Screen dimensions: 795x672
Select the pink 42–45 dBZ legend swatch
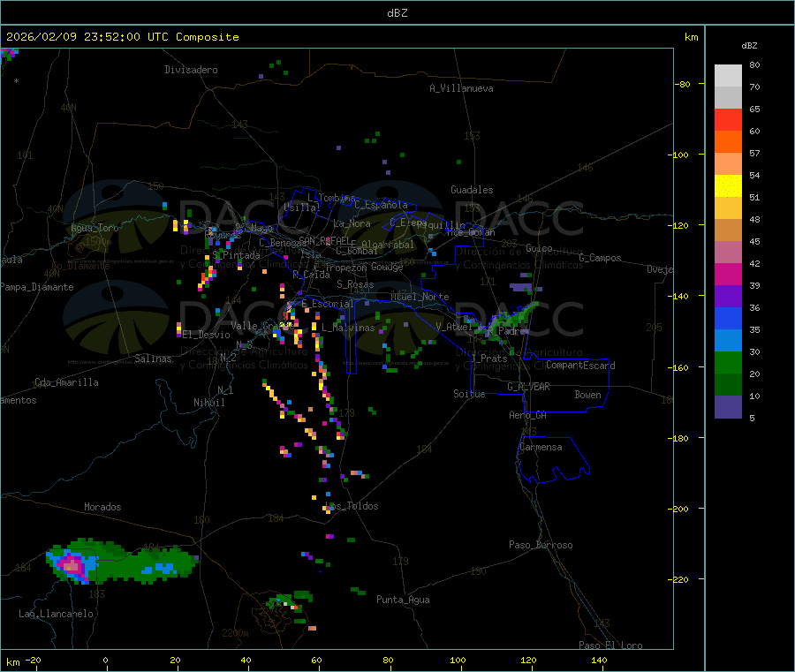point(728,253)
